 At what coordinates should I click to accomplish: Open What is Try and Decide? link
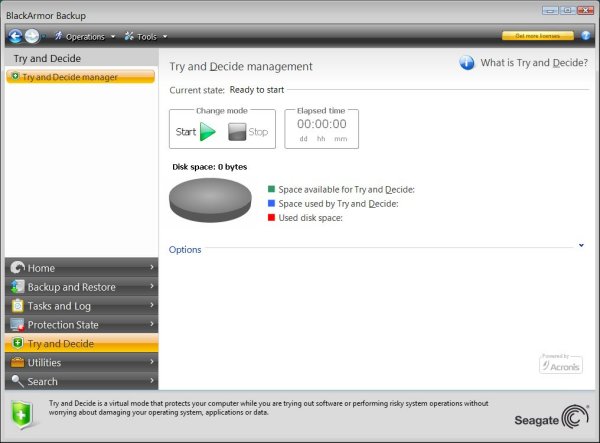pyautogui.click(x=534, y=63)
